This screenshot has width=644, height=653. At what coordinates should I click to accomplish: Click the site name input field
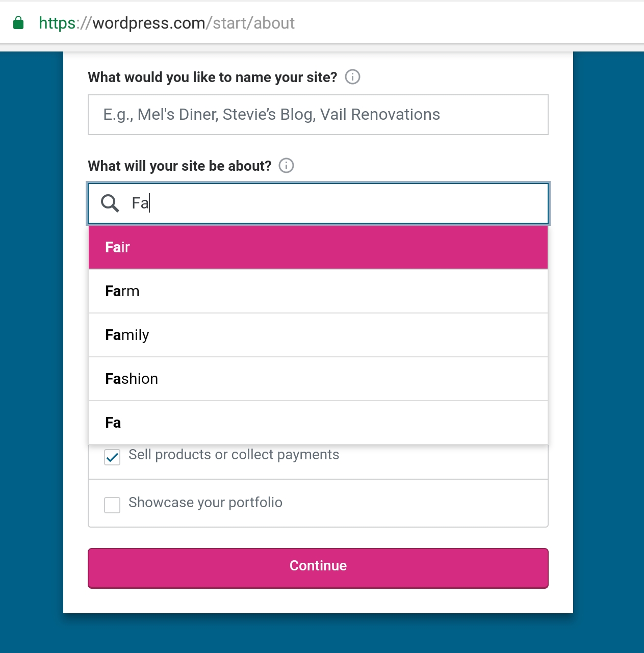click(318, 114)
